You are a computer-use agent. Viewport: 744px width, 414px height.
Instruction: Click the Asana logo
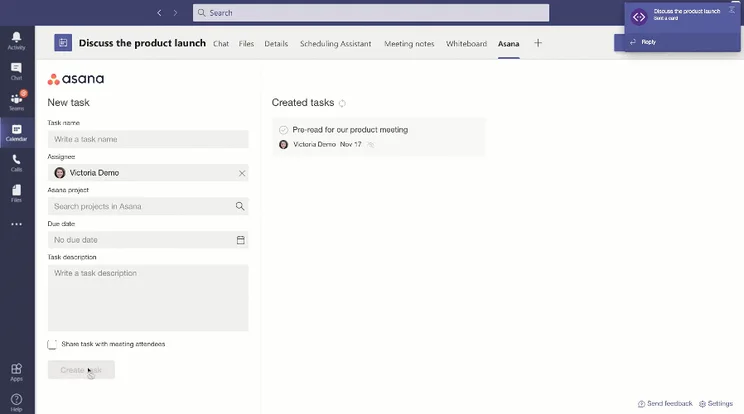coord(76,79)
